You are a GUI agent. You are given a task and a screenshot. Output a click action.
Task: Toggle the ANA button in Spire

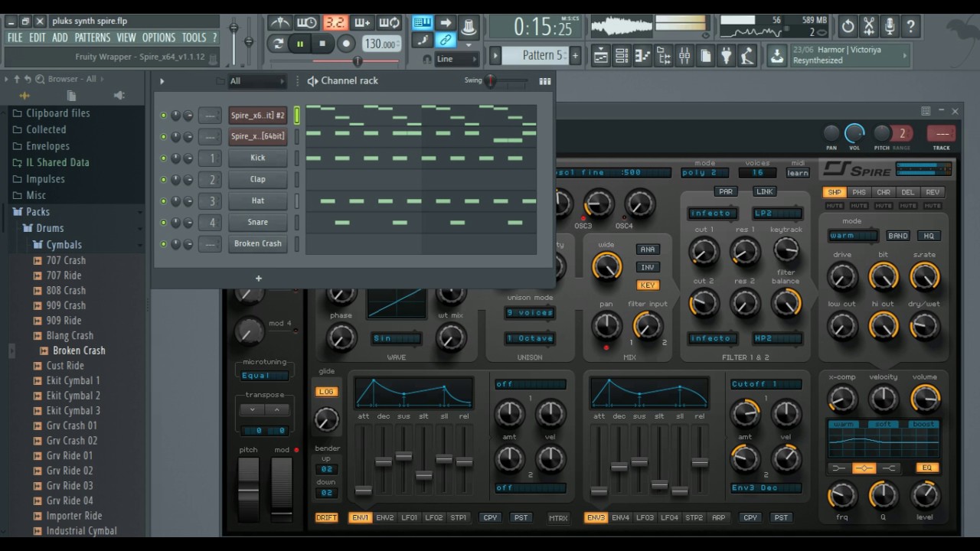(x=648, y=249)
